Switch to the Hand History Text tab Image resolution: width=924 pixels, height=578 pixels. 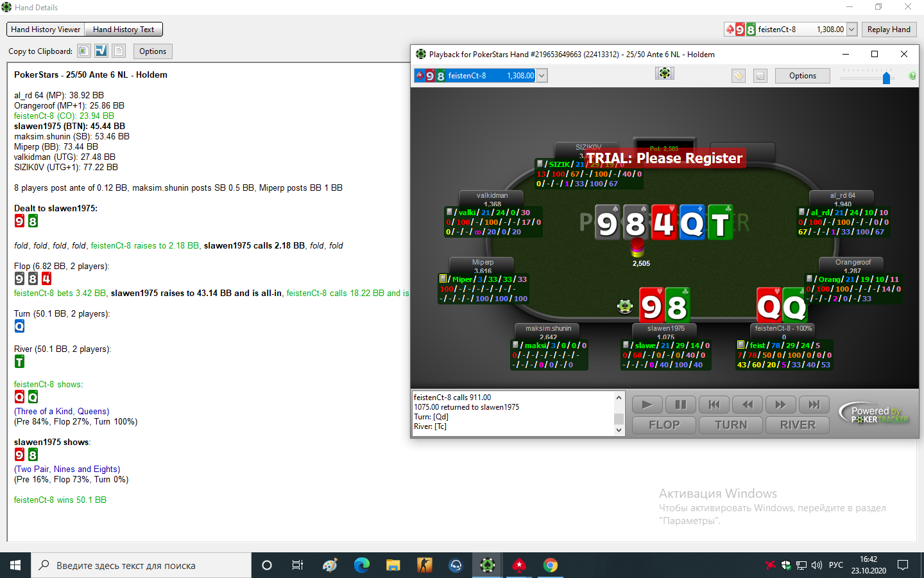tap(124, 30)
